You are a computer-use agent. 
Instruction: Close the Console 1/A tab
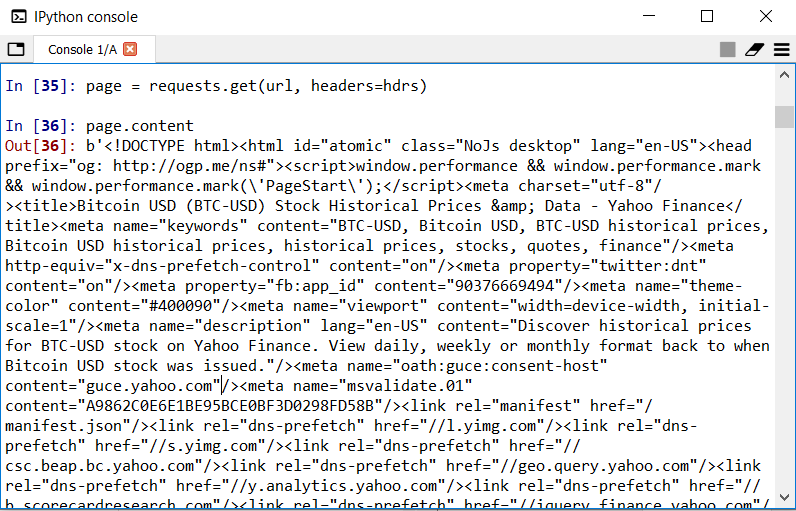tap(130, 49)
